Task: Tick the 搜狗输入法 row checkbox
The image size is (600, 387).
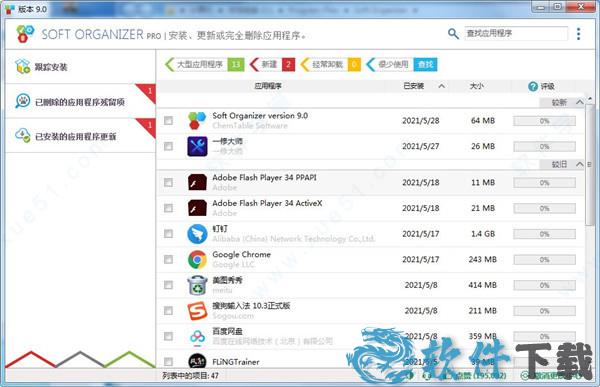Action: (x=168, y=310)
